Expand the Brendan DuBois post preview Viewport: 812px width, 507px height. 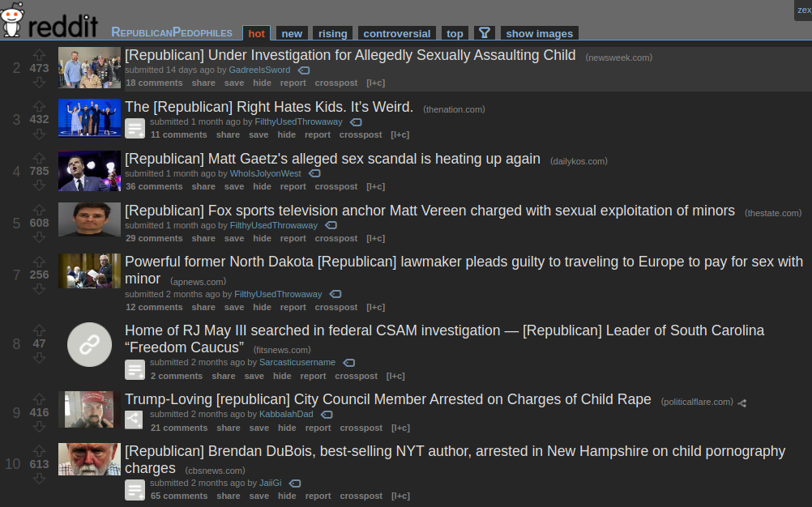(x=135, y=490)
